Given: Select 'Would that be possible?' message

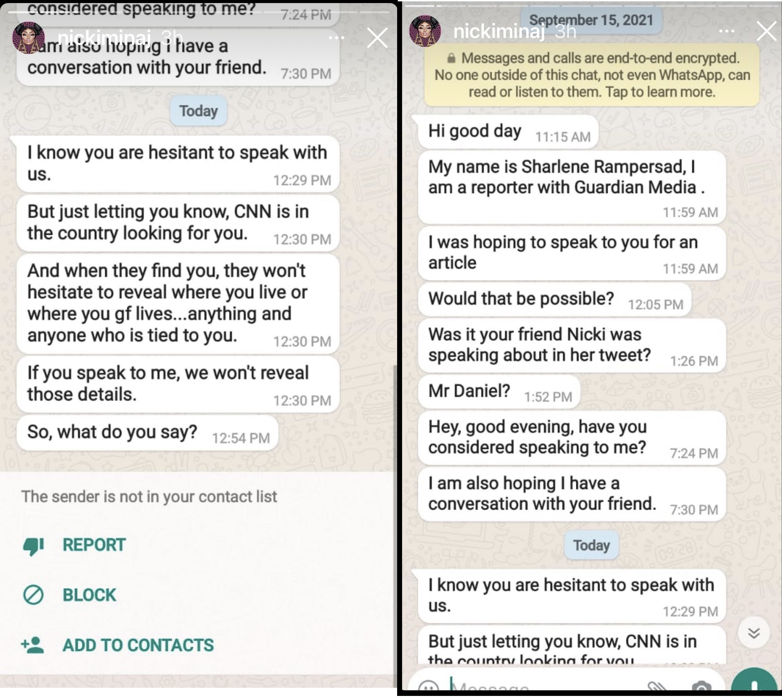Looking at the screenshot, I should [555, 299].
